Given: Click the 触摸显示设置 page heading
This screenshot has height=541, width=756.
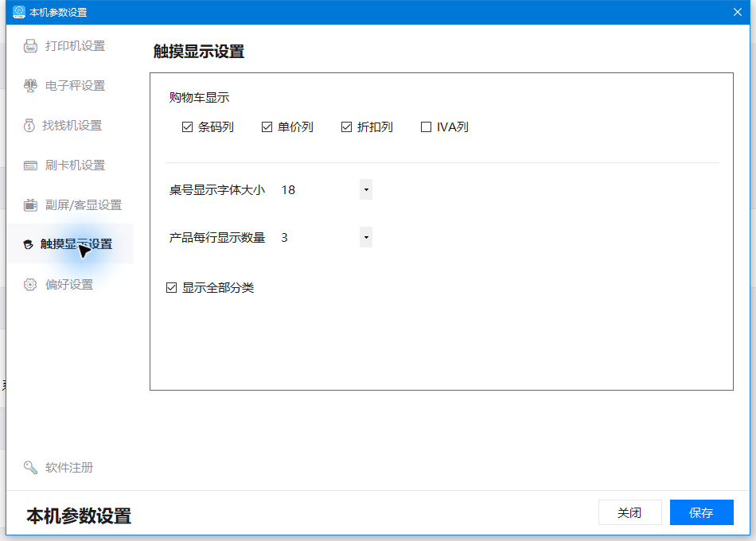Looking at the screenshot, I should tap(199, 51).
